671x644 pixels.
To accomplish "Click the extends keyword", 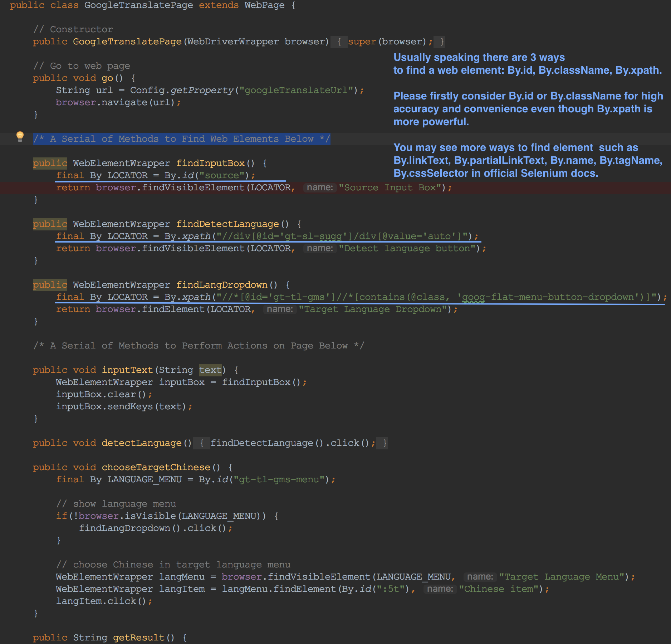I will [219, 5].
